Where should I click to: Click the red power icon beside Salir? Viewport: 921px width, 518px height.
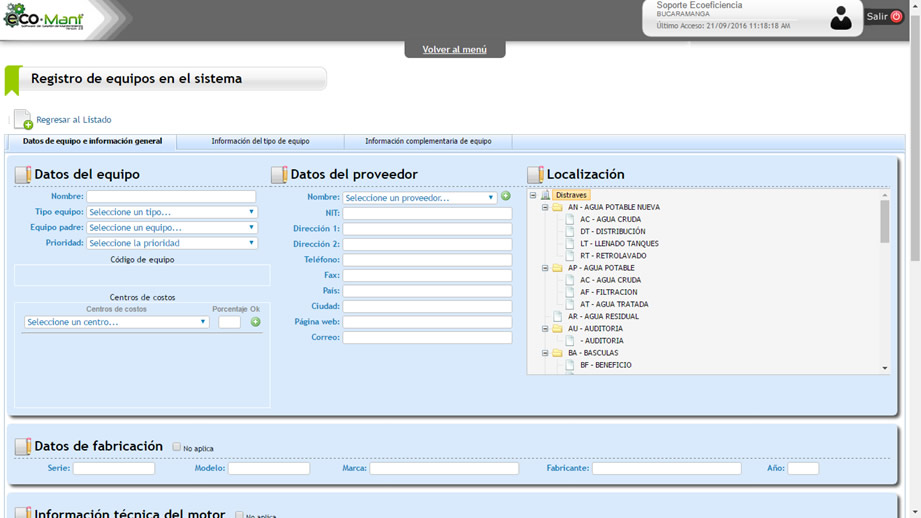pos(896,16)
